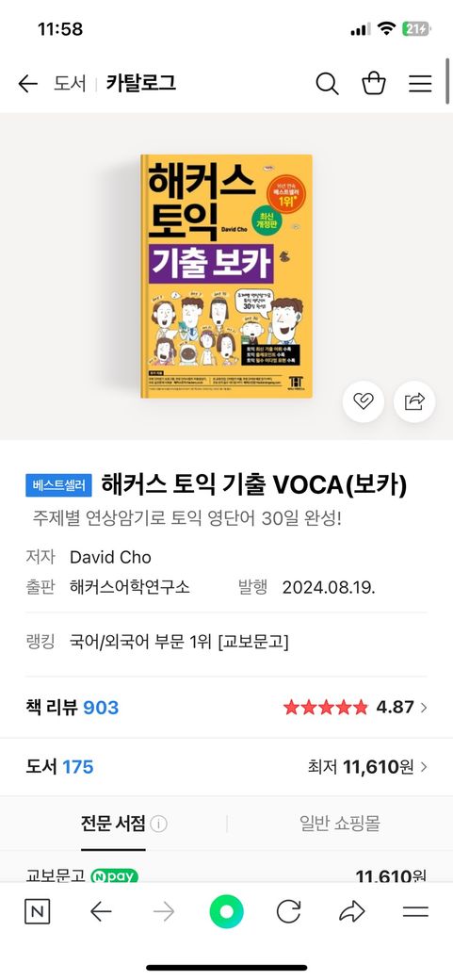This screenshot has width=453, height=980.
Task: Open search with the magnifier icon
Action: (x=327, y=83)
